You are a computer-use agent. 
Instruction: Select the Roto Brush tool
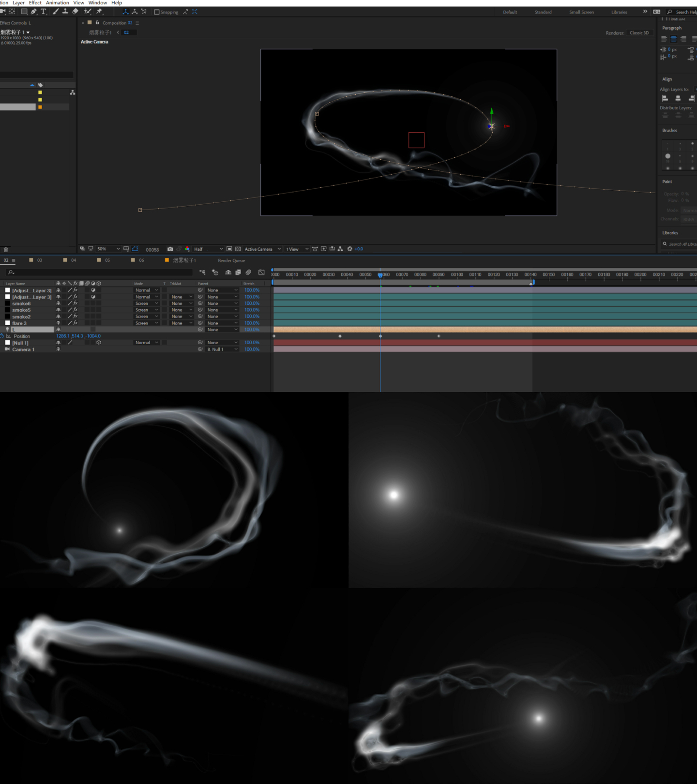point(88,12)
